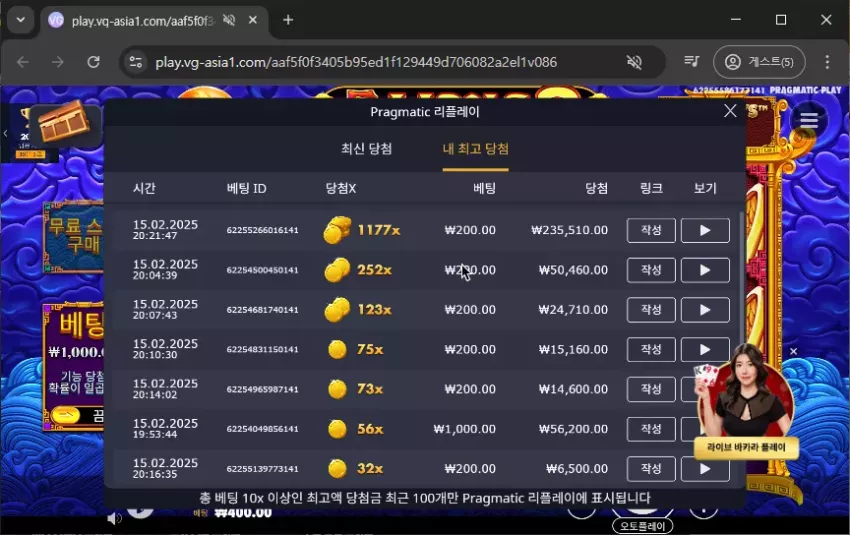Create link for ₩50,460.00 win
The width and height of the screenshot is (850, 535).
[651, 270]
